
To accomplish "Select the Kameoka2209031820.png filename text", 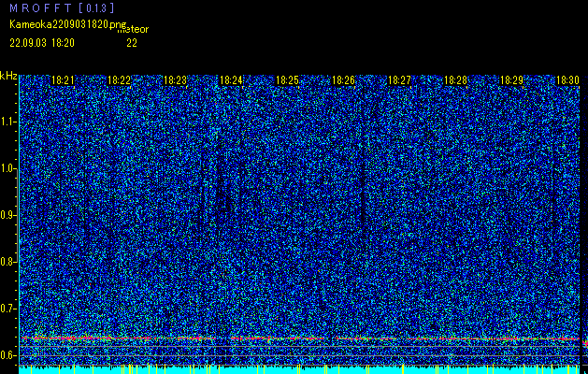I will click(69, 25).
